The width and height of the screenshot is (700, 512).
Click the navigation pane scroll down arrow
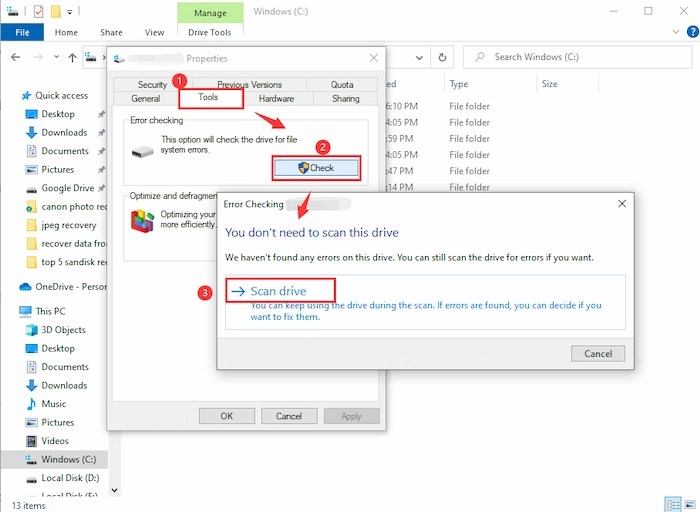click(114, 490)
